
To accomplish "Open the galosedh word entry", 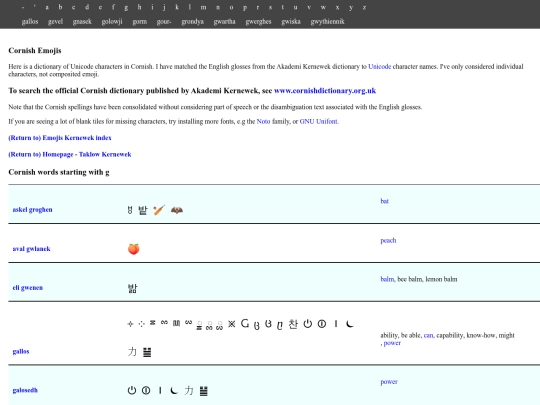I will point(25,390).
